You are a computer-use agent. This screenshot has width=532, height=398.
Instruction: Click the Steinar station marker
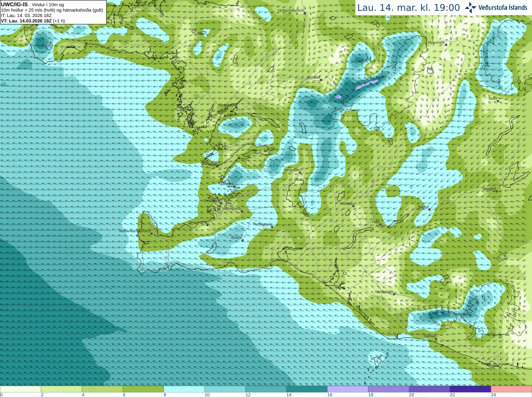[x=436, y=339]
